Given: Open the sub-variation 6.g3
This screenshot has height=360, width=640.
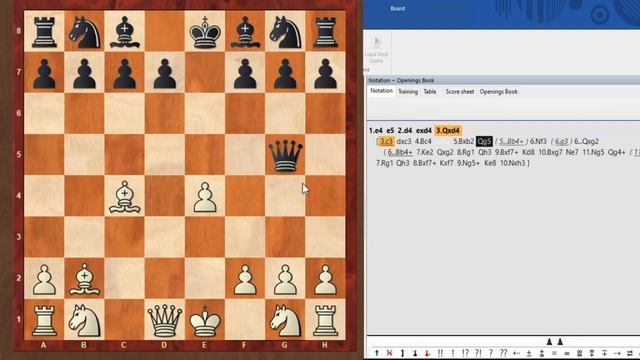Looking at the screenshot, I should tap(561, 142).
